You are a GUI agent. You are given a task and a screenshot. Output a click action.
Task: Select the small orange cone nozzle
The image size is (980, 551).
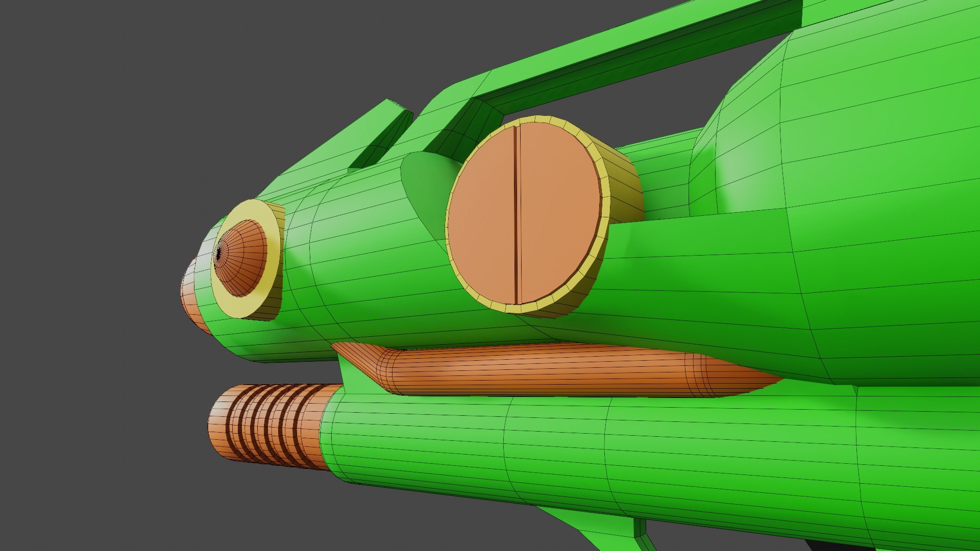[240, 258]
